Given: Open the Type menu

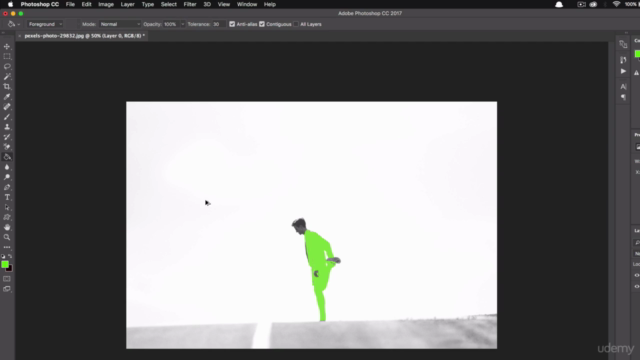Looking at the screenshot, I should (x=148, y=4).
